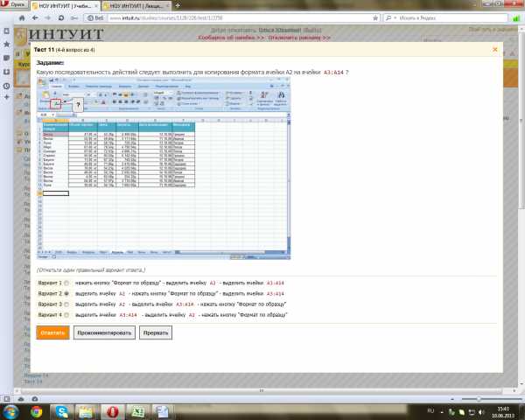
Task: Open the Windows Start button
Action: point(10,411)
